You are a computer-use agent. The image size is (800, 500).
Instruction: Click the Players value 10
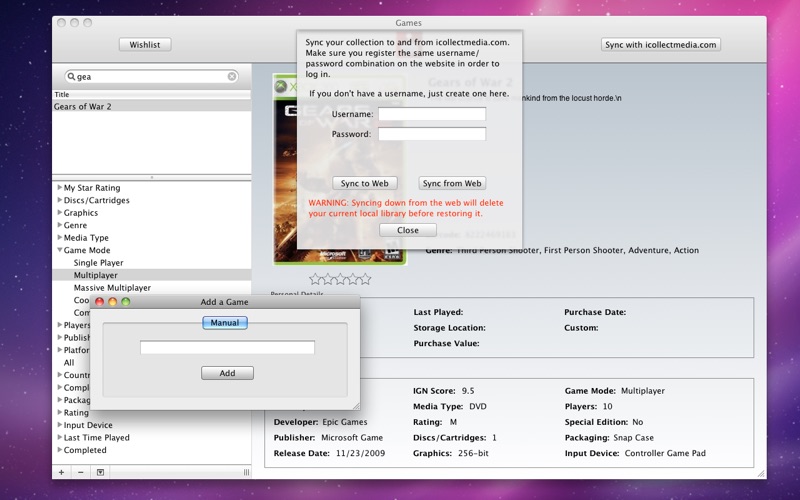point(607,407)
